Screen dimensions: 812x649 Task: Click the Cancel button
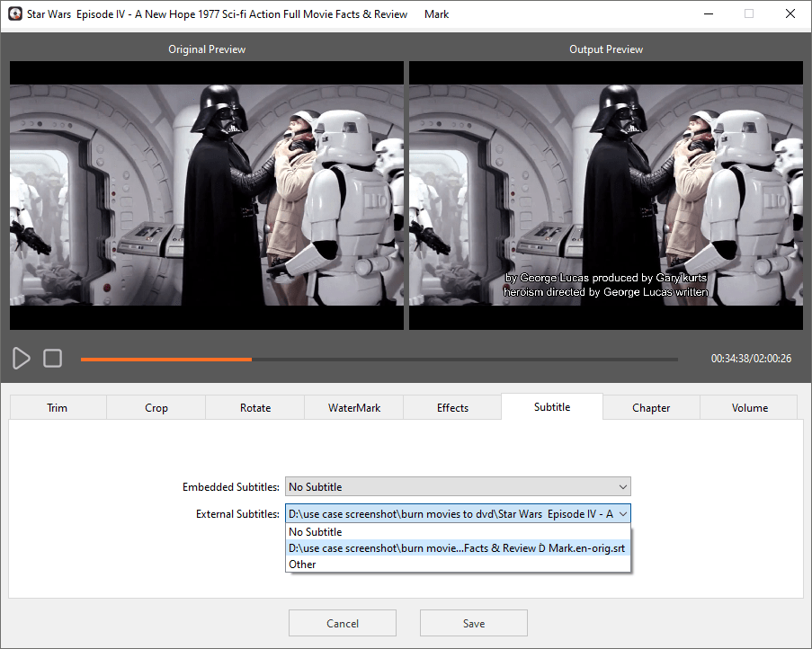click(343, 624)
